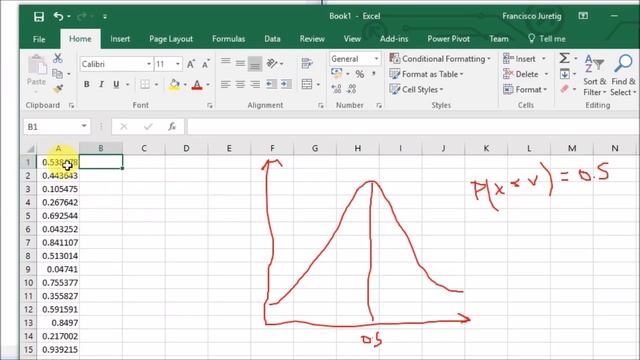Open the font size 11 dropdown
Viewport: 640px width, 360px height.
click(x=178, y=64)
